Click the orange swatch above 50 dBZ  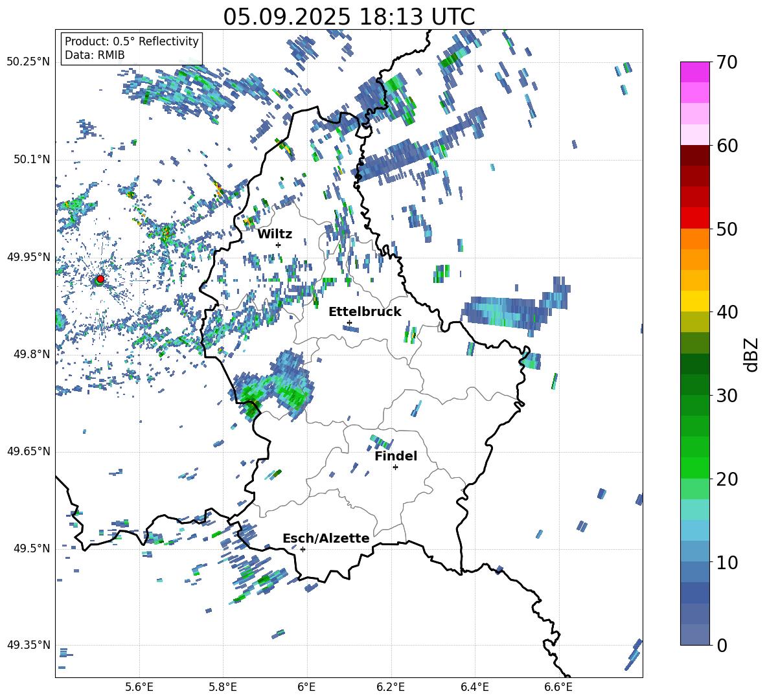tap(694, 238)
